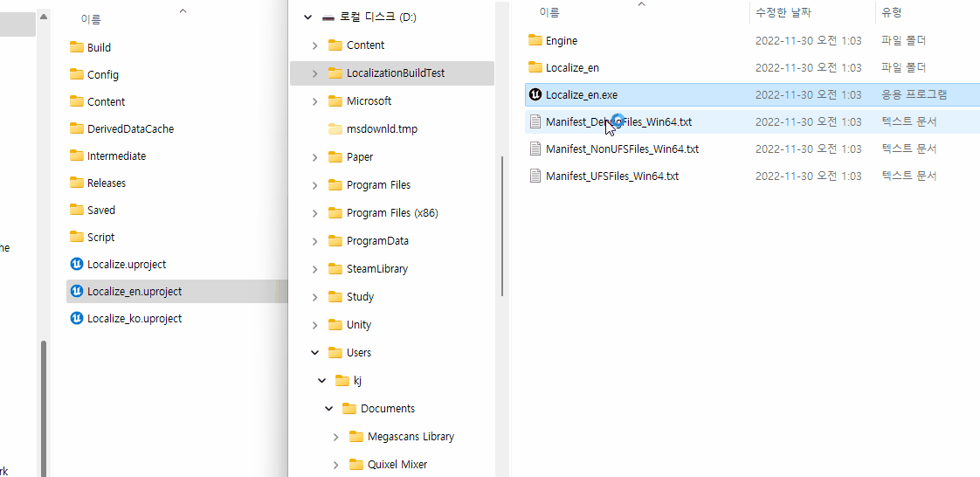Select the Saved folder in left list
This screenshot has height=477, width=980.
(x=100, y=210)
